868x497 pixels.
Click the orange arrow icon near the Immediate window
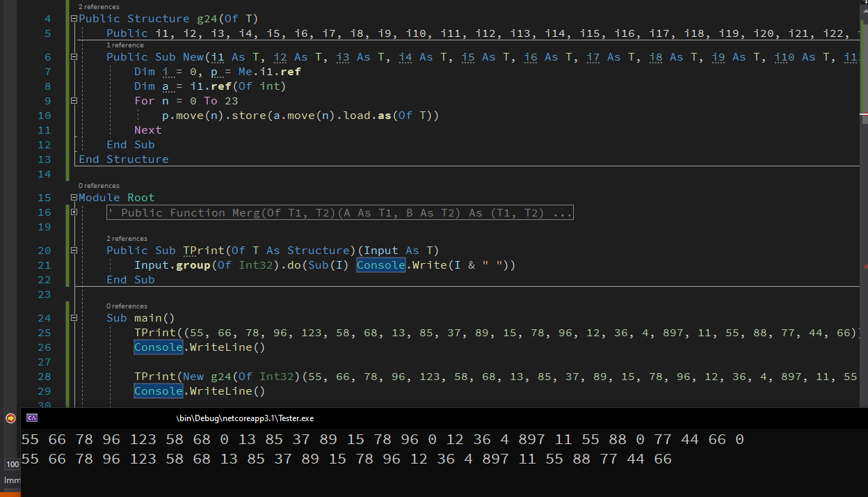tap(10, 418)
